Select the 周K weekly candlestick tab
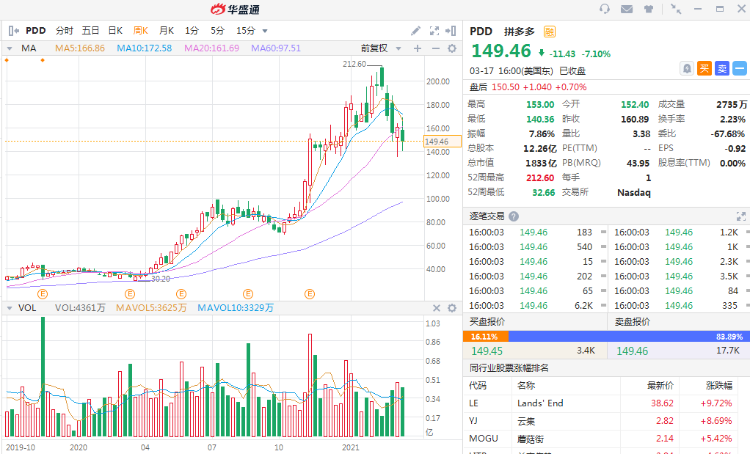750x454 pixels. point(141,31)
